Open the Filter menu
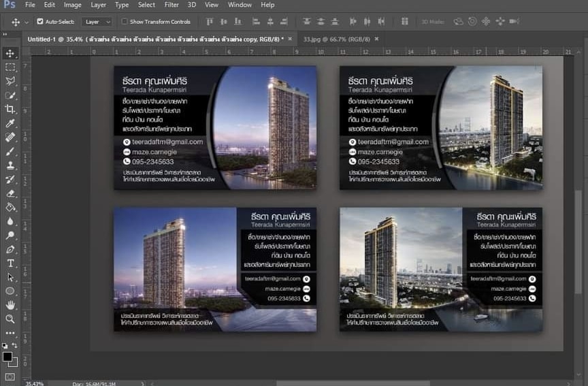The height and width of the screenshot is (386, 588). (x=171, y=5)
